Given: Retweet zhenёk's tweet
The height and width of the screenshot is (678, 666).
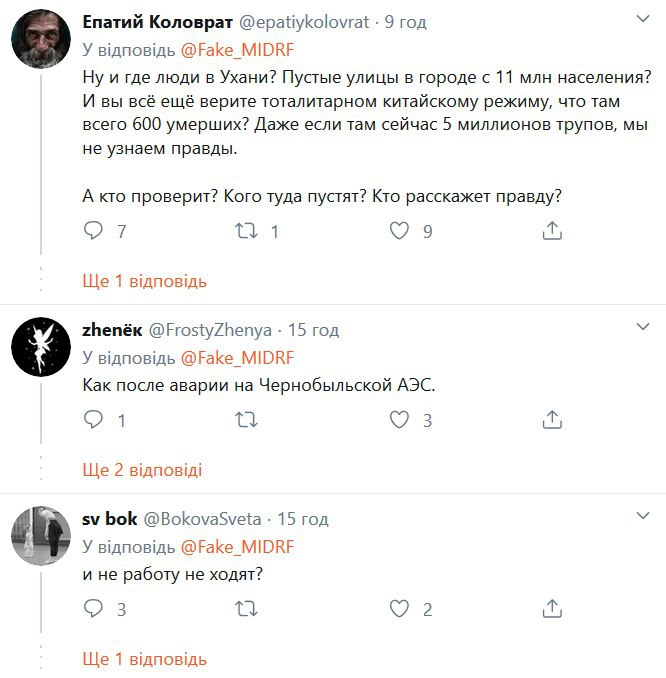Looking at the screenshot, I should 243,420.
